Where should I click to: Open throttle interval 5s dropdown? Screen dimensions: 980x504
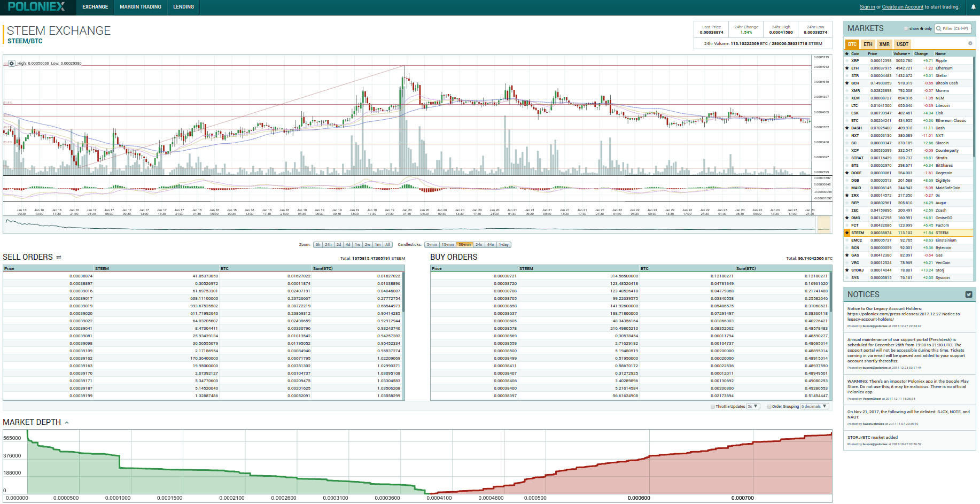[753, 407]
